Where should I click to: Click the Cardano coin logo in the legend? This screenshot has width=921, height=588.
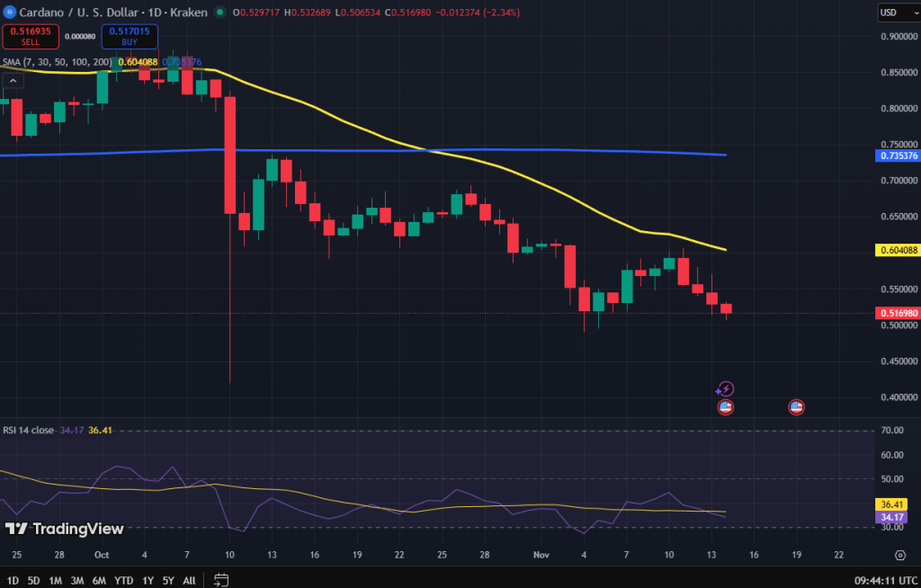[10, 13]
